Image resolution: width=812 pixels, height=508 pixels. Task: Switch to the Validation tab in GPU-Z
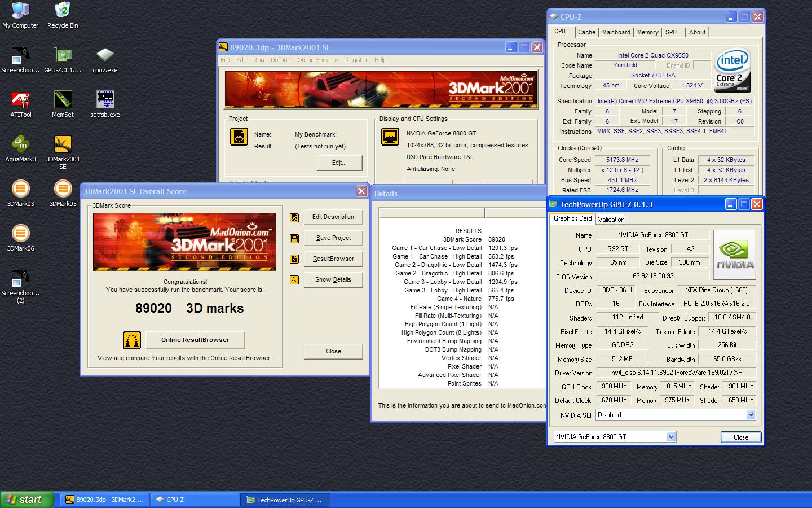point(611,220)
